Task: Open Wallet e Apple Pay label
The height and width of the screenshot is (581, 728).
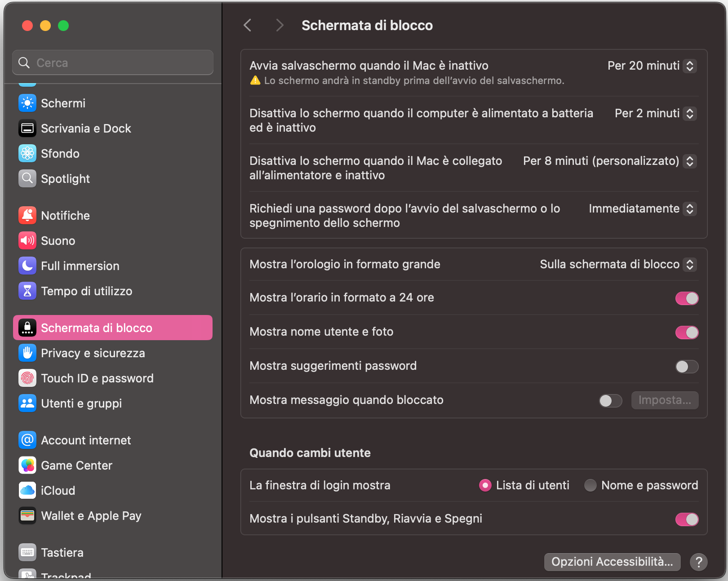Action: pyautogui.click(x=91, y=516)
